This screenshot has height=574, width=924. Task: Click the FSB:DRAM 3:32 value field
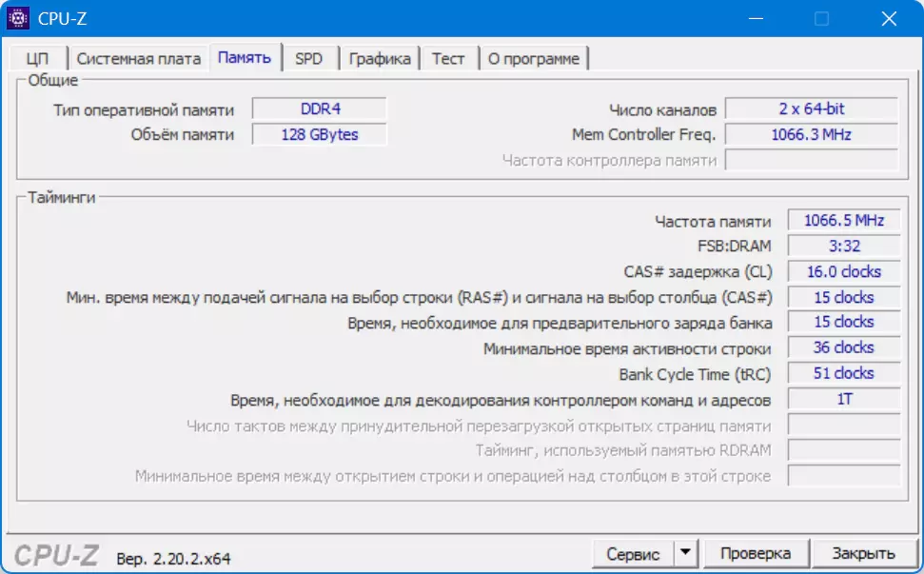844,246
